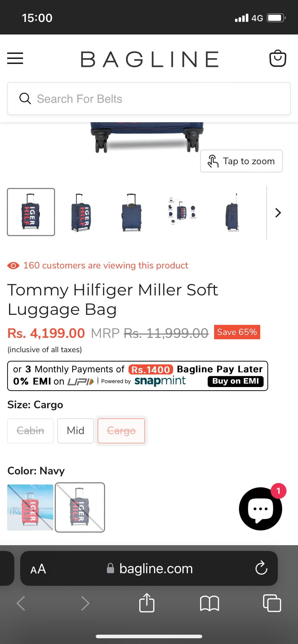Image resolution: width=298 pixels, height=644 pixels.
Task: Click the Search For Belts field
Action: click(149, 98)
